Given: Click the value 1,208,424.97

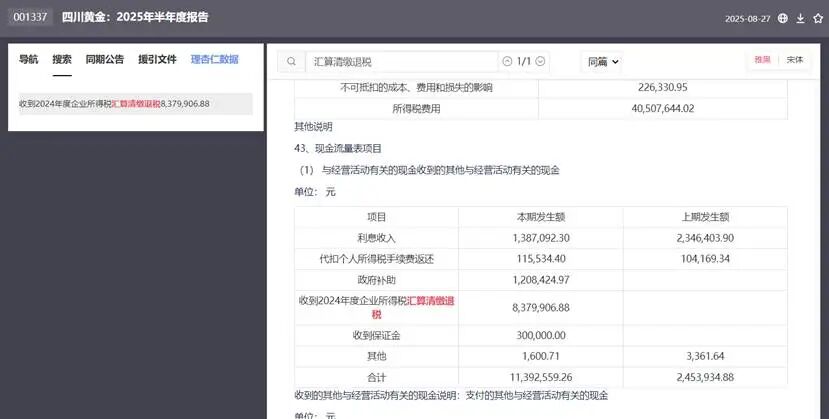Looking at the screenshot, I should pos(541,280).
